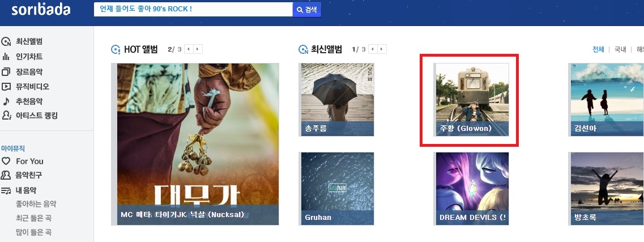Go to next 최신앨범 page arrow
This screenshot has height=242, width=644.
click(x=382, y=49)
